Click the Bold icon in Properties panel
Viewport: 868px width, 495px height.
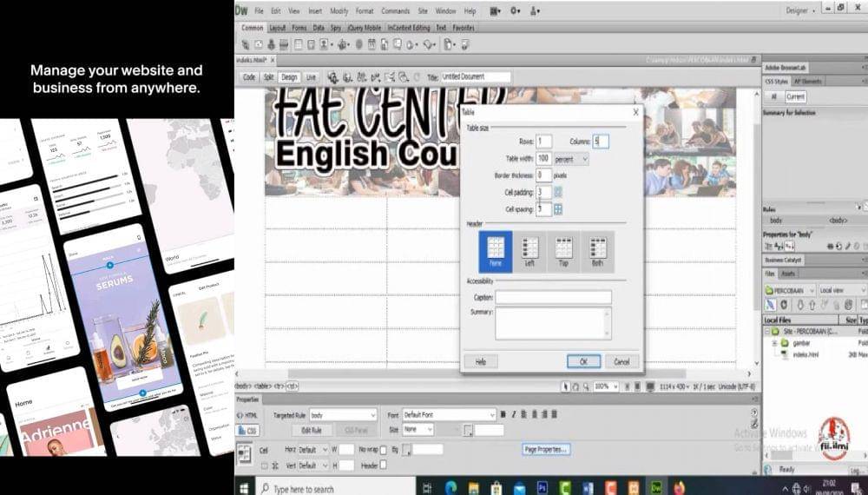pyautogui.click(x=503, y=415)
